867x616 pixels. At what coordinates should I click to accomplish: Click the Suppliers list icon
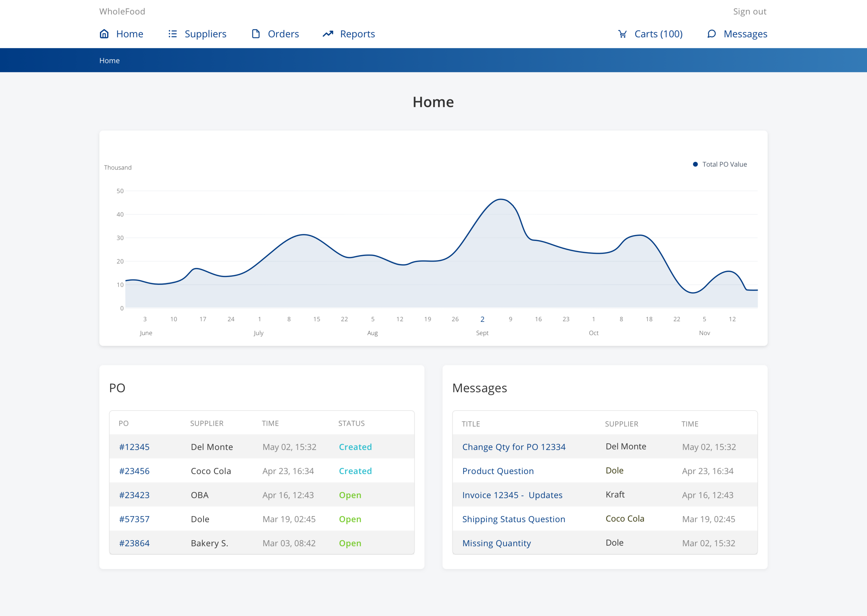(x=173, y=34)
